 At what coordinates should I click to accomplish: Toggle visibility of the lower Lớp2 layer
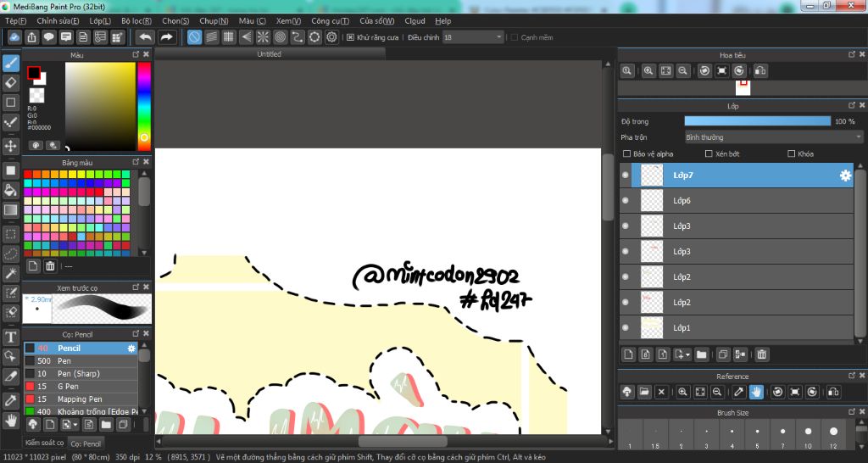click(x=626, y=303)
